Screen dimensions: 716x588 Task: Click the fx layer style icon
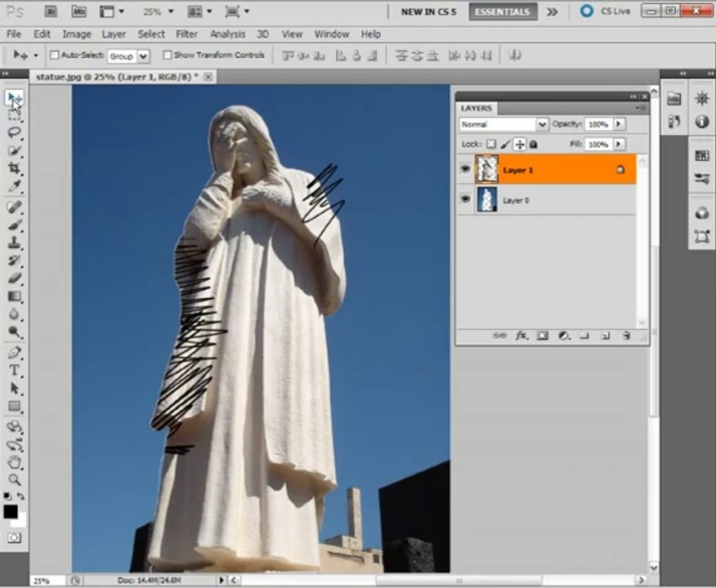point(521,336)
